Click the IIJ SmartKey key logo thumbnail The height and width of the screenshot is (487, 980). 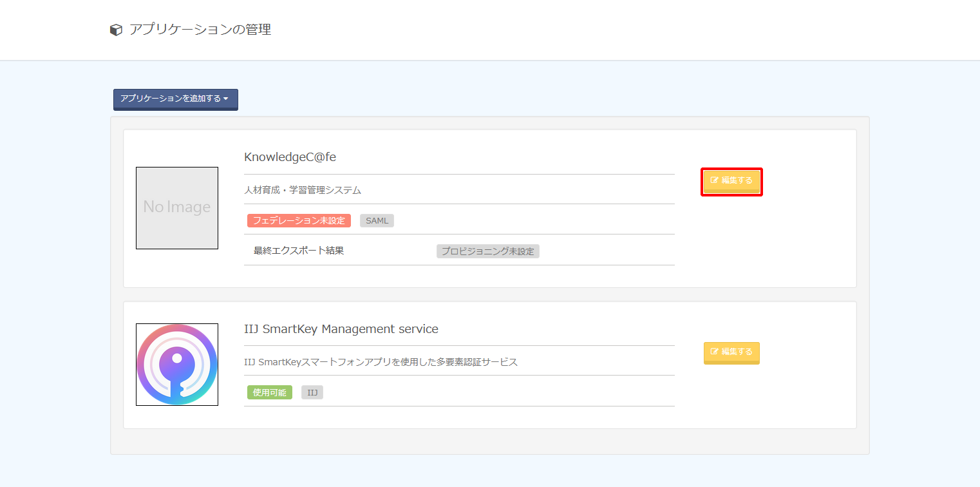177,365
